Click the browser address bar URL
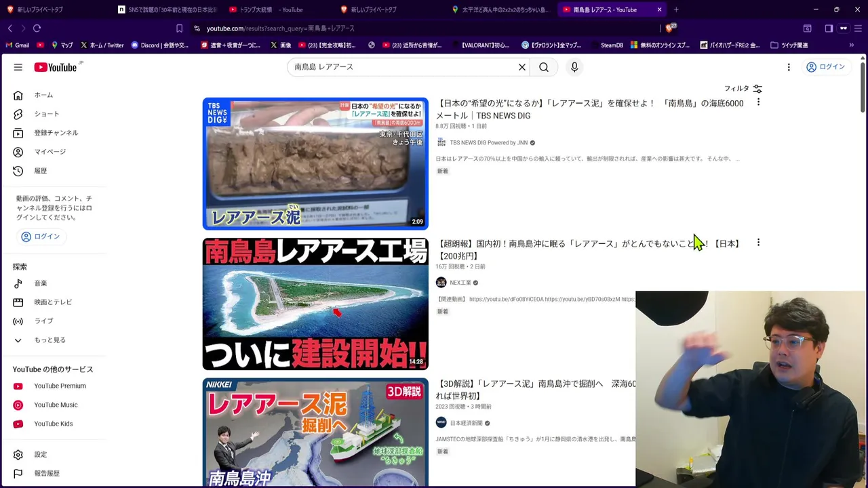Screen dimensions: 868x488 pyautogui.click(x=281, y=28)
